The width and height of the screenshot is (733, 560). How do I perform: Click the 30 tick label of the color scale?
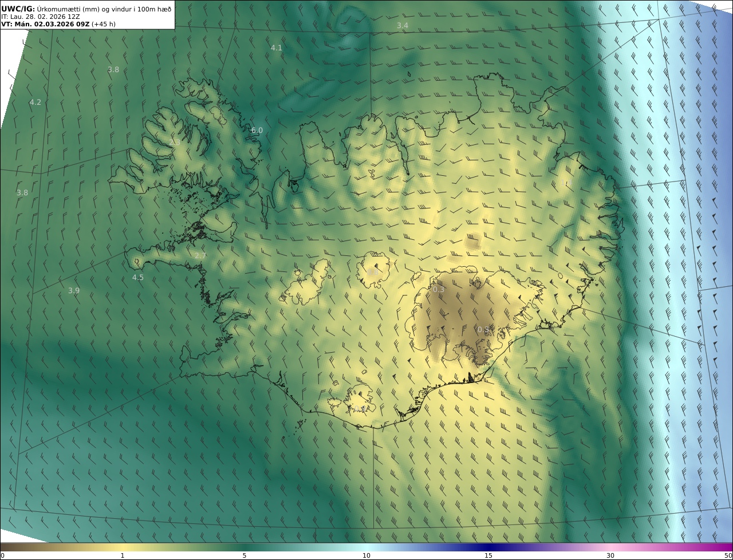tap(610, 555)
